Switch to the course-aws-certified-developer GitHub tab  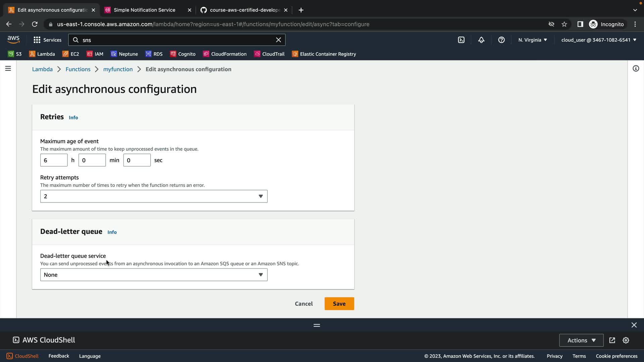pos(244,10)
